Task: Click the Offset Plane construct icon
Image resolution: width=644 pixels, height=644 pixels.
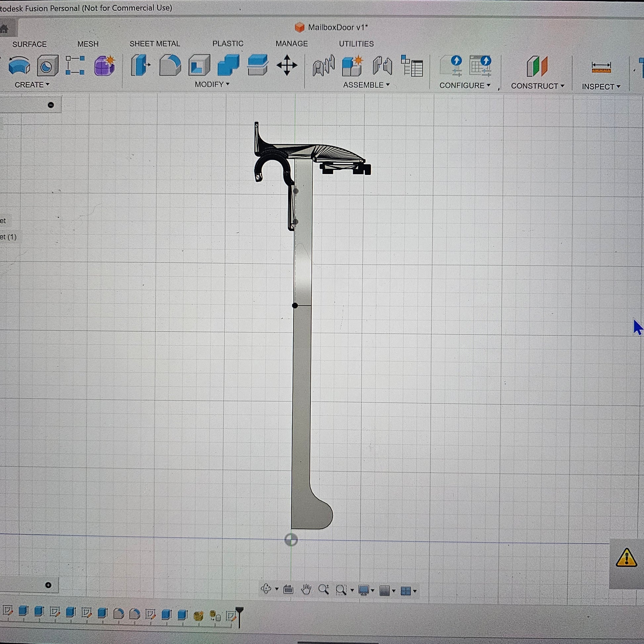Action: pos(537,66)
